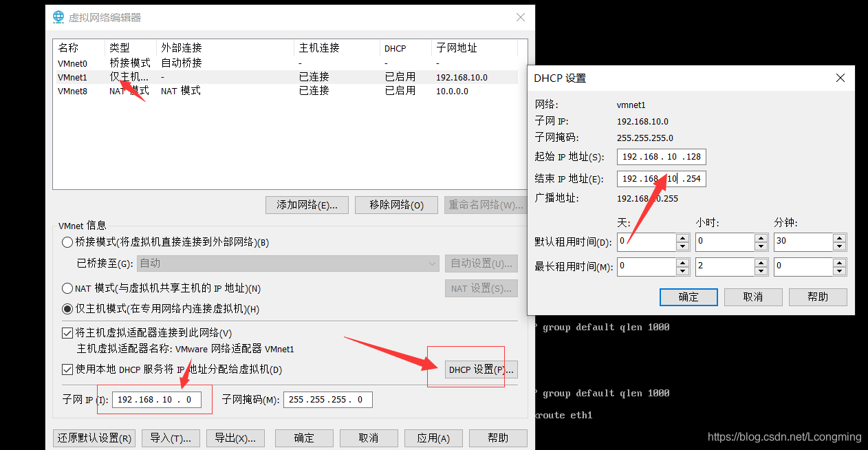The width and height of the screenshot is (868, 450).
Task: Click the 子网掩码 input field
Action: pyautogui.click(x=327, y=400)
